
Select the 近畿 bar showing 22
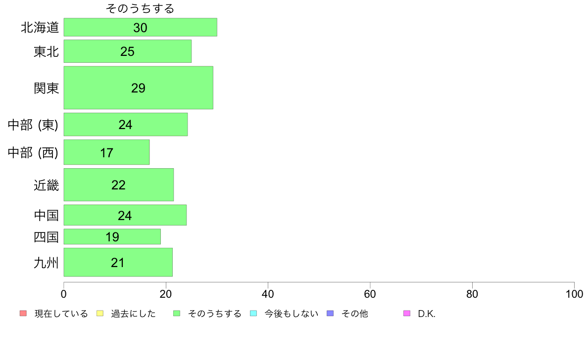118,185
